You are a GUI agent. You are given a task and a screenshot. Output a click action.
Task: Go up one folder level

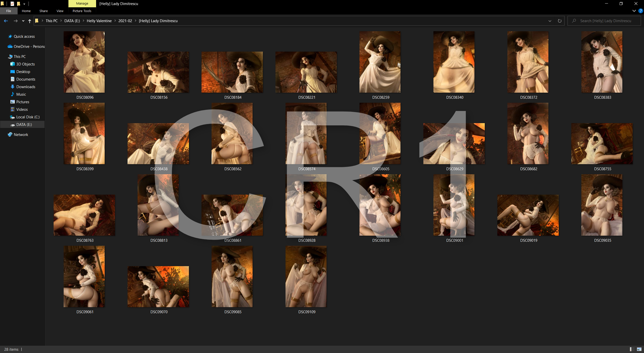(30, 21)
